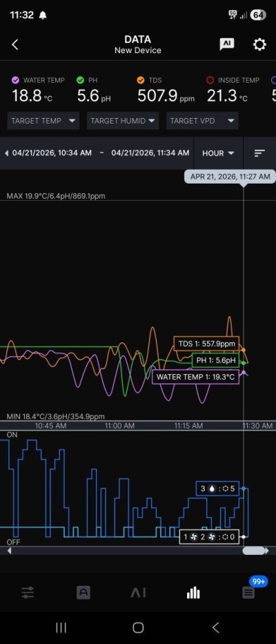Screen dimensions: 276x644
Task: Click 11:15 AM axis label
Action: pos(188,425)
